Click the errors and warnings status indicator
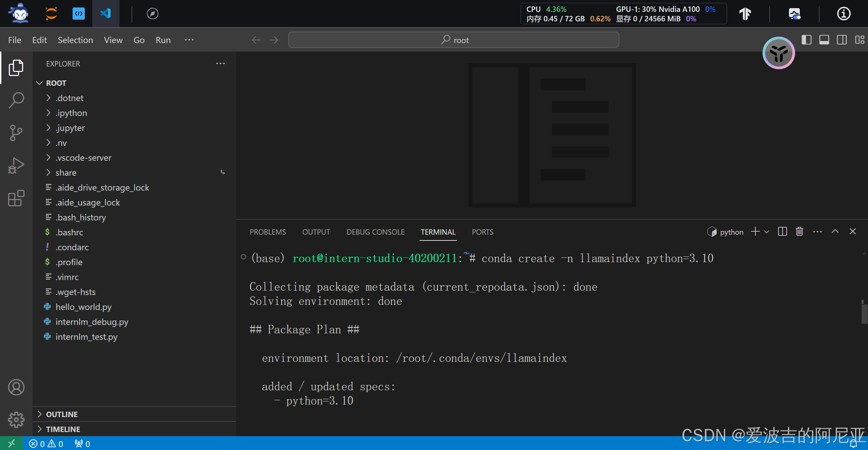The width and height of the screenshot is (868, 450). 46,444
